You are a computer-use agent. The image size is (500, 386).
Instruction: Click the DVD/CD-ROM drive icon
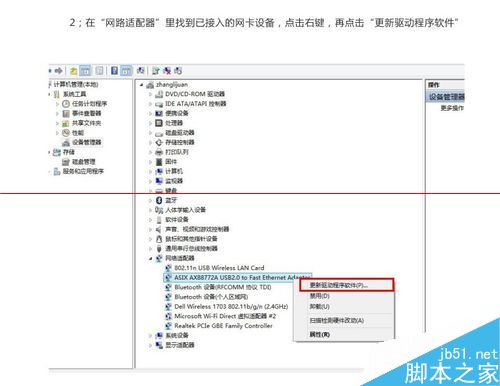click(159, 94)
